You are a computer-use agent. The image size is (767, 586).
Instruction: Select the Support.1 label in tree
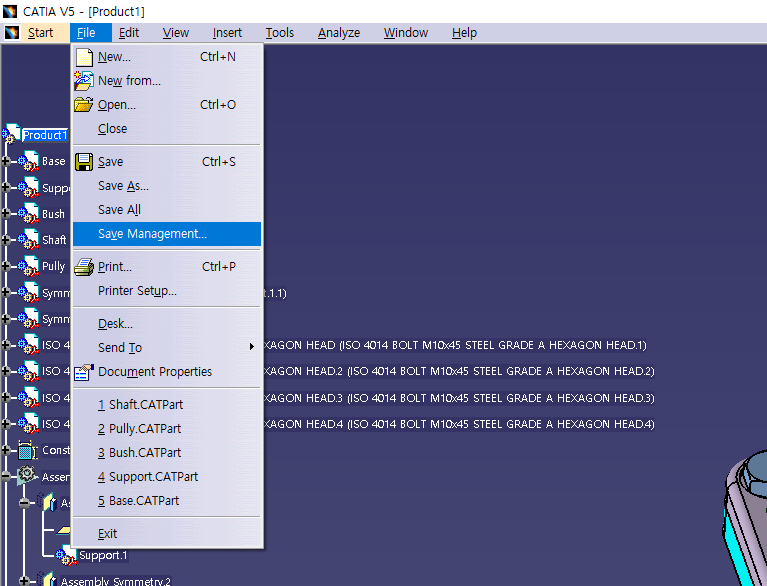tap(103, 556)
